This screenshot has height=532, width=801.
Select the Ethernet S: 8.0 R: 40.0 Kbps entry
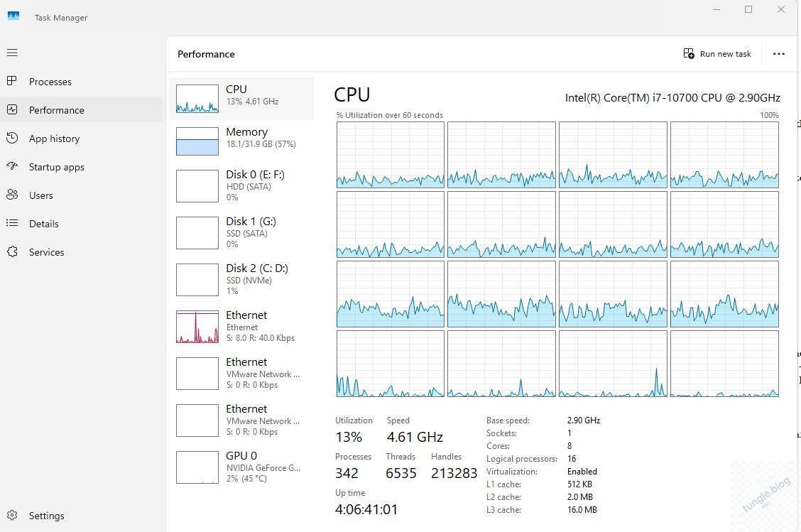(241, 327)
